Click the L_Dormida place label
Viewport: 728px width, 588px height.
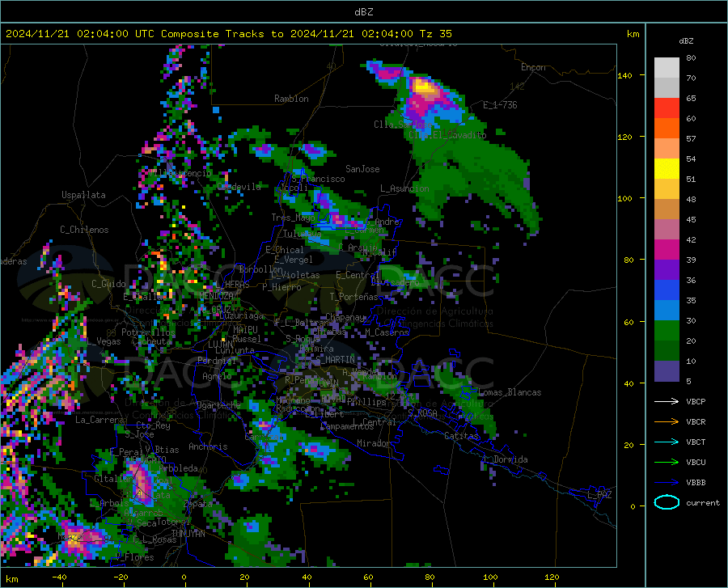[x=506, y=459]
